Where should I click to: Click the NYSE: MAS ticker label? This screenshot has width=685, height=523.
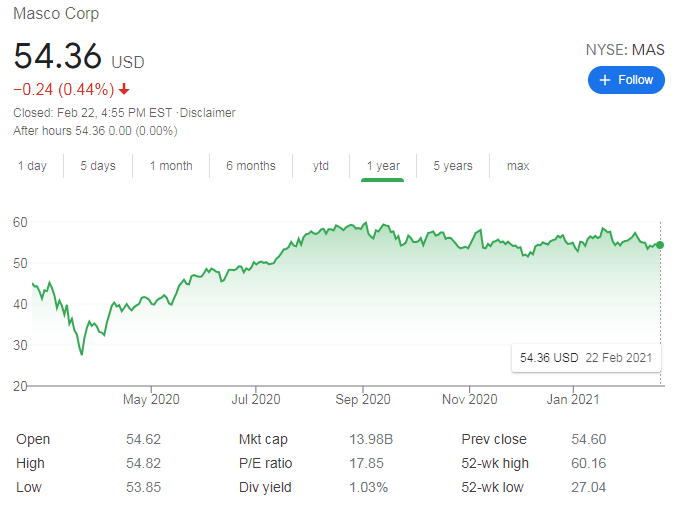pos(625,50)
